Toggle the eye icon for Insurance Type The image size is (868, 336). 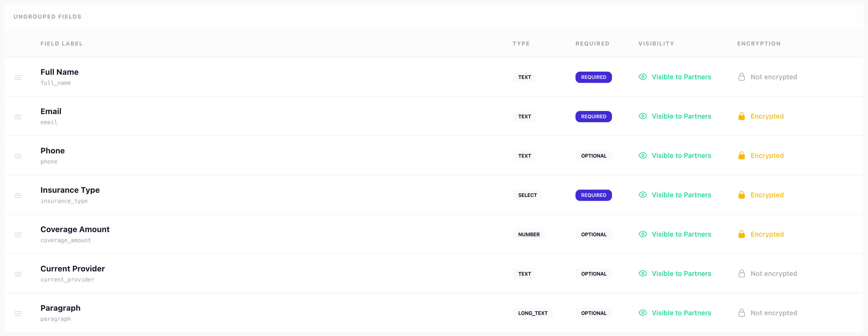(643, 195)
